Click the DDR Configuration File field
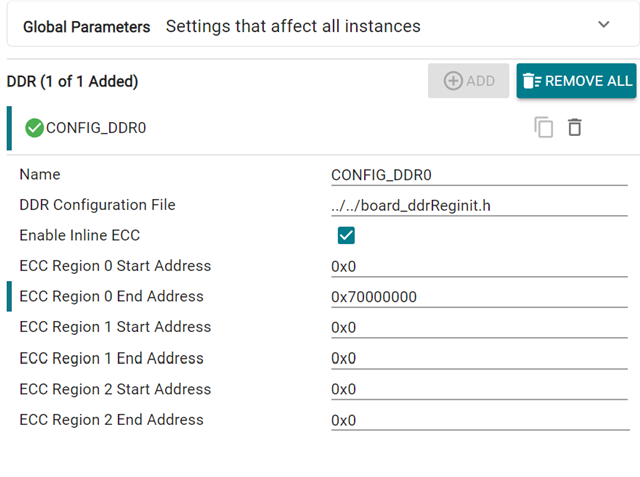Viewport: 640px width, 477px height. tap(465, 206)
